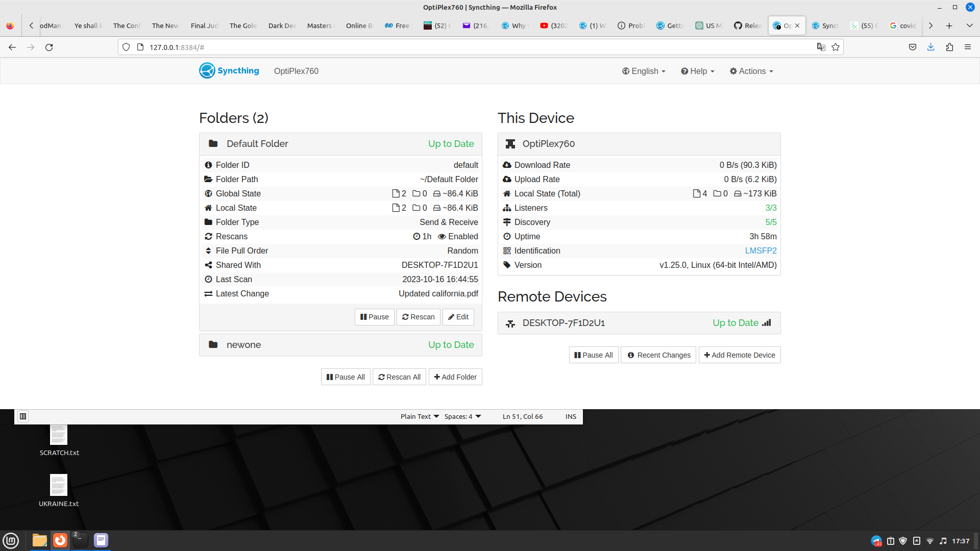Open Firefox extensions menu
The image size is (980, 551).
pyautogui.click(x=949, y=47)
